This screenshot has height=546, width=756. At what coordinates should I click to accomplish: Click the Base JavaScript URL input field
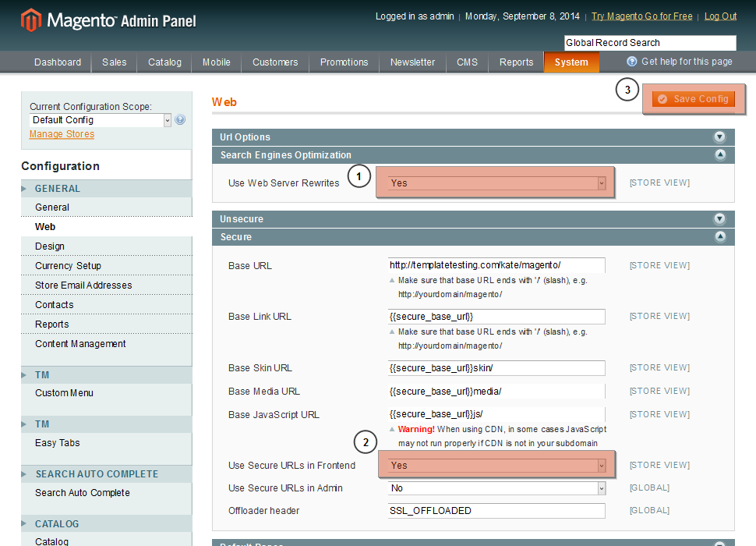(x=496, y=414)
